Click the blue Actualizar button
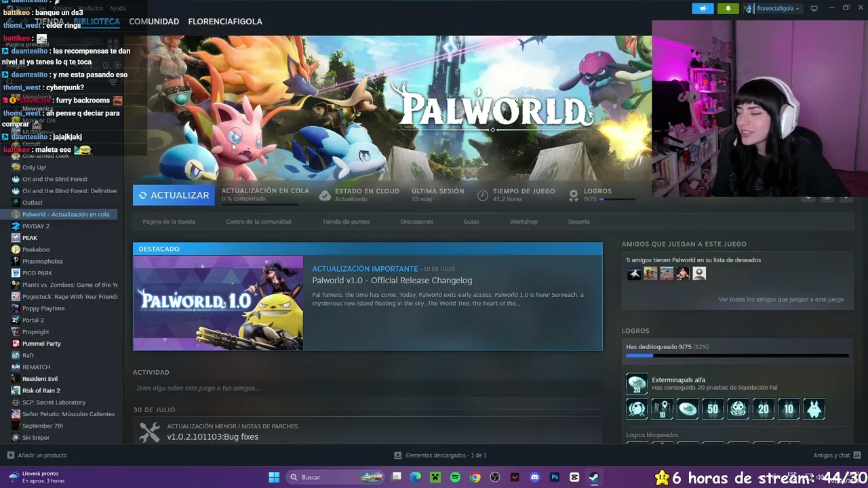This screenshot has height=488, width=868. pyautogui.click(x=174, y=195)
